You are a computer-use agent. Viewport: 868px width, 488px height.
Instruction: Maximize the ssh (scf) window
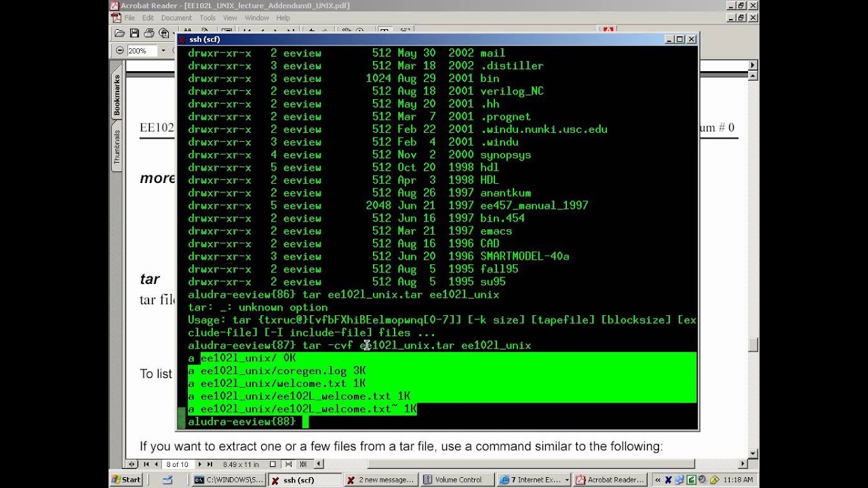[680, 39]
